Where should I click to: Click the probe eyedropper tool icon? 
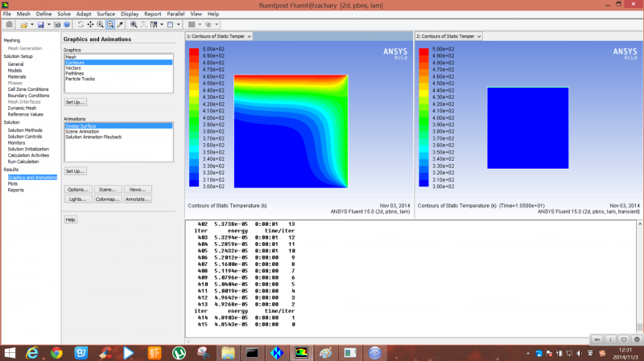(x=120, y=24)
